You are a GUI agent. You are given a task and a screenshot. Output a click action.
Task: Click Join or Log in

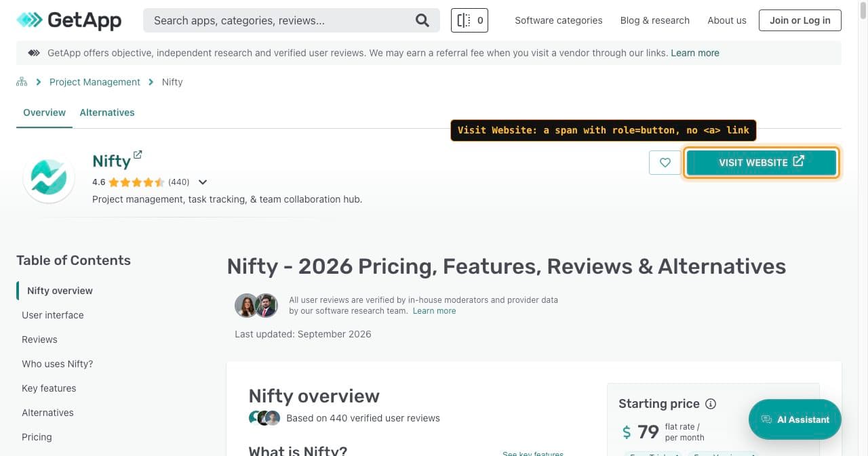[x=800, y=20]
